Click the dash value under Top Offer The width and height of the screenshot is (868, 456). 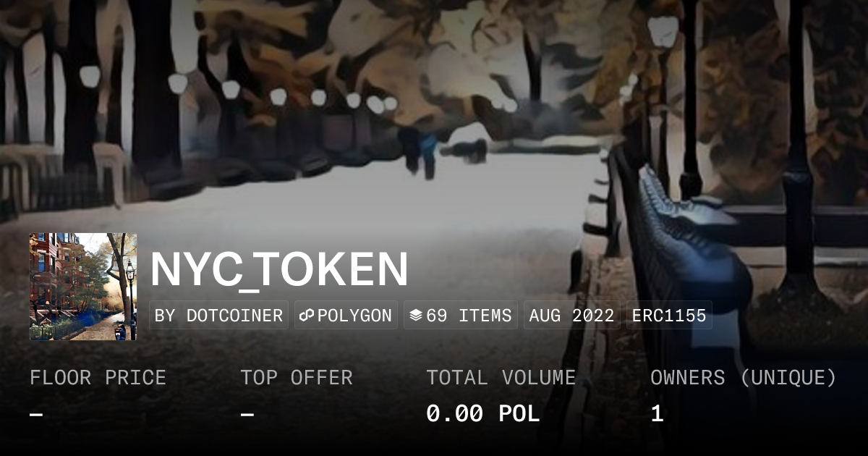coord(247,414)
